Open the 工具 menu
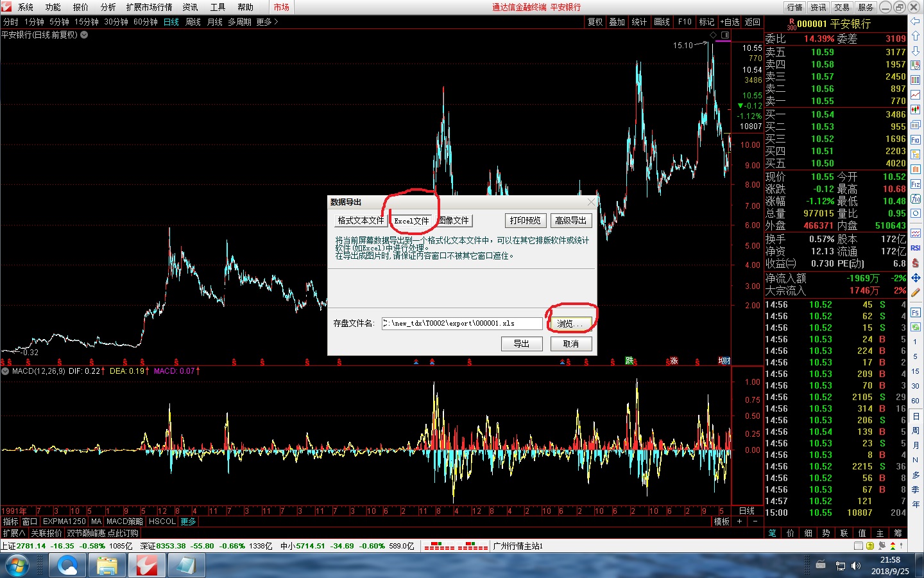 click(218, 7)
